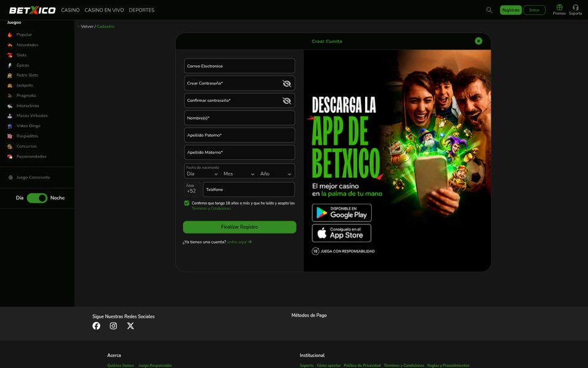The image size is (588, 368).
Task: Click the Google Play download badge
Action: pos(342,213)
